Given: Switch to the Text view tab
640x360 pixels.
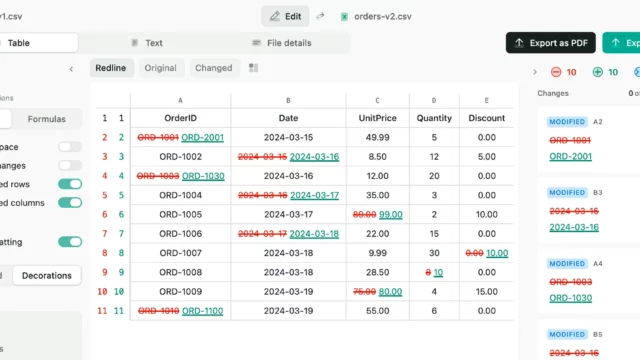Looking at the screenshot, I should click(x=147, y=43).
